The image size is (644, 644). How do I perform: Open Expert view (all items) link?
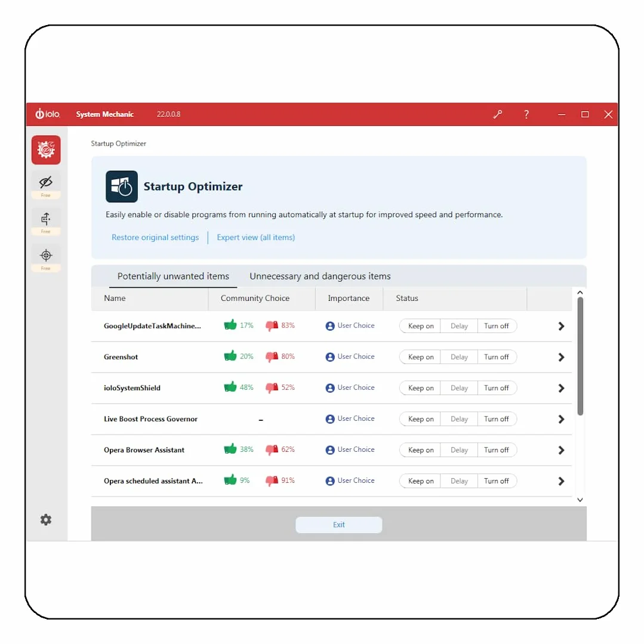coord(256,238)
